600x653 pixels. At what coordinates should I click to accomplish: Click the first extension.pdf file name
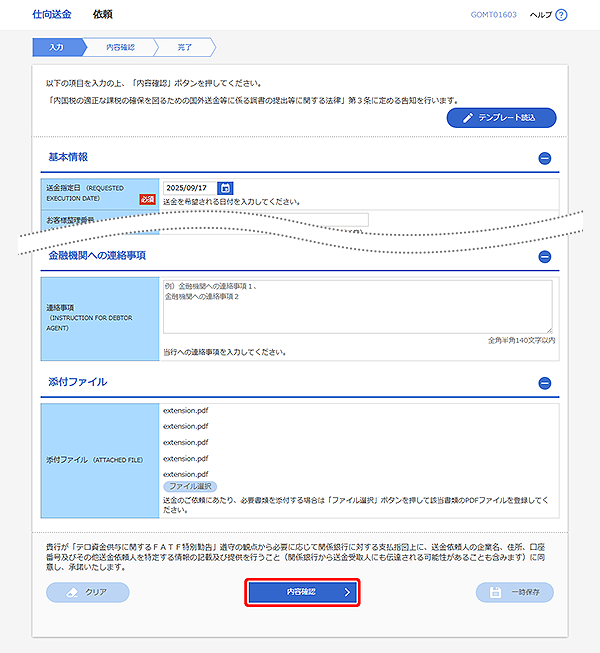pos(186,411)
